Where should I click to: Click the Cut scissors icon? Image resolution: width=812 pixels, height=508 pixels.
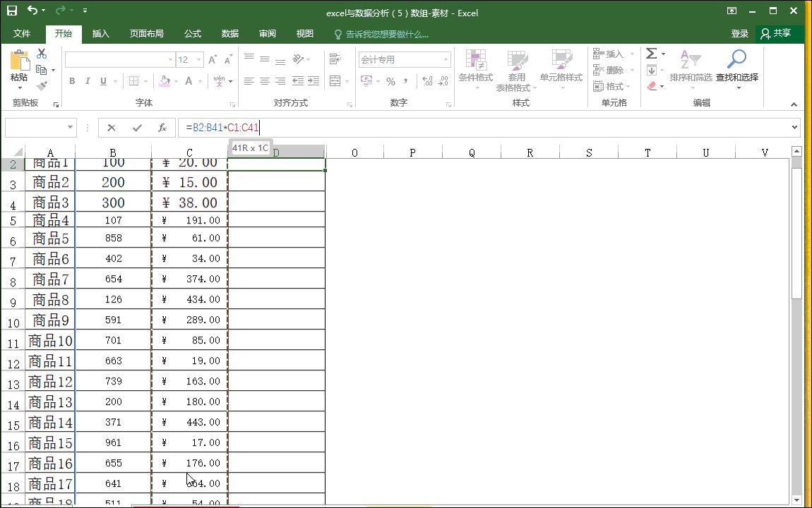pyautogui.click(x=42, y=54)
